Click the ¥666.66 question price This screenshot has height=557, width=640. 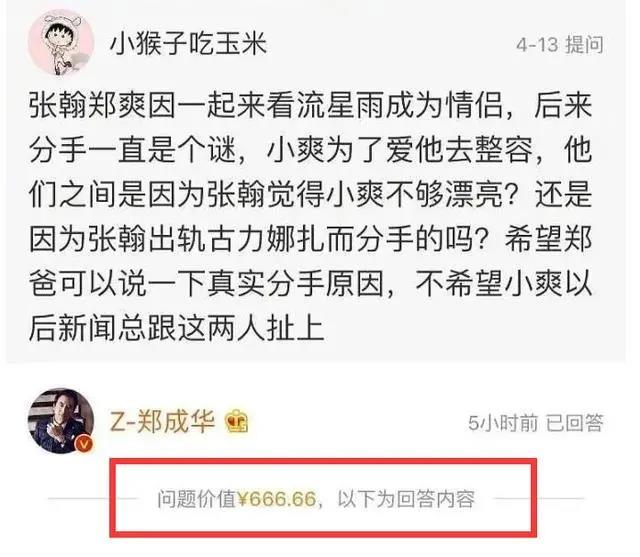277,499
